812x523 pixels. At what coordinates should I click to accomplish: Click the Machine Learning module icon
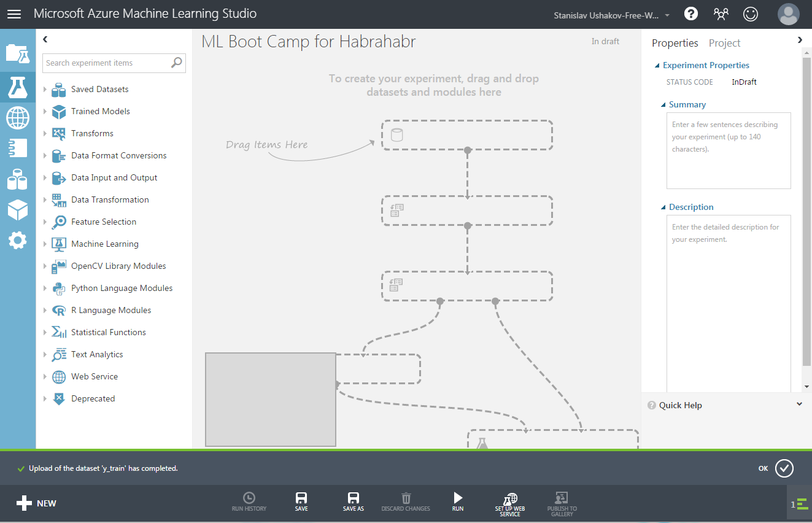[x=59, y=244]
